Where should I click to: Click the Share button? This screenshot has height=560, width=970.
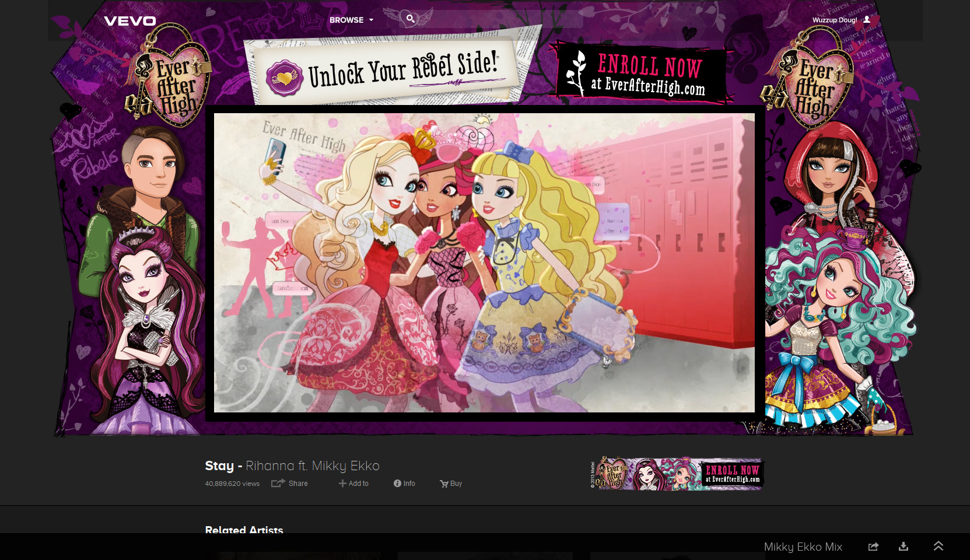tap(289, 483)
